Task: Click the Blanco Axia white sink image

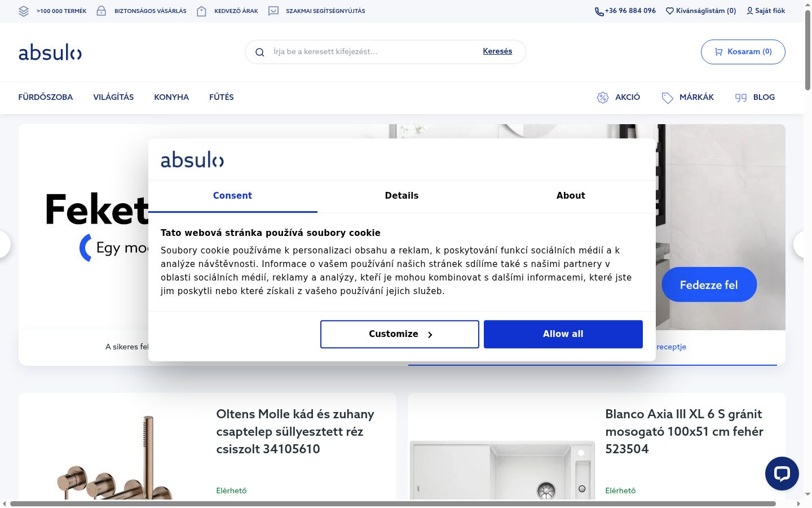Action: (x=502, y=470)
